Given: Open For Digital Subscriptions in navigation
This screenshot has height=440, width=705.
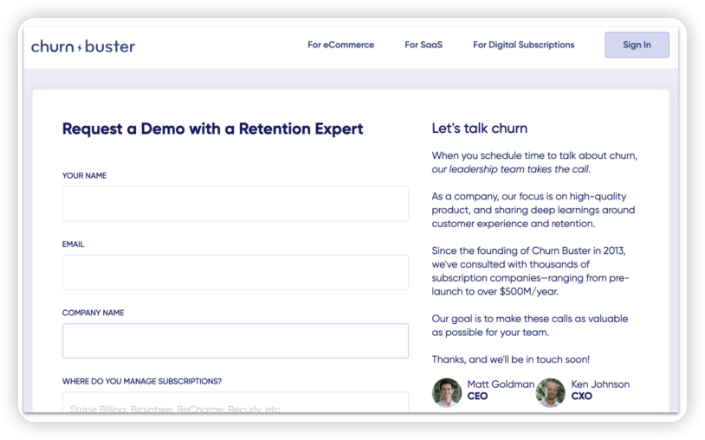Looking at the screenshot, I should pyautogui.click(x=524, y=45).
